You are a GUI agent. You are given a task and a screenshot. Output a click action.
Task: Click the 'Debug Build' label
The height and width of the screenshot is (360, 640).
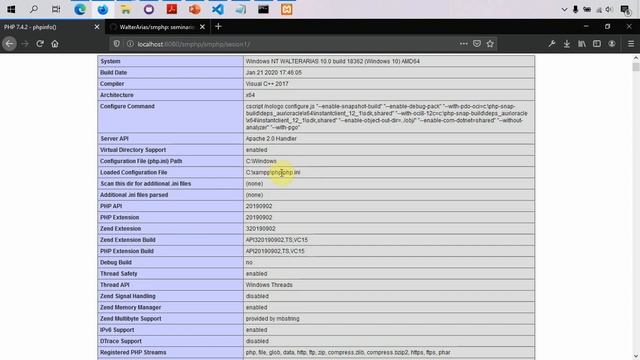(116, 262)
